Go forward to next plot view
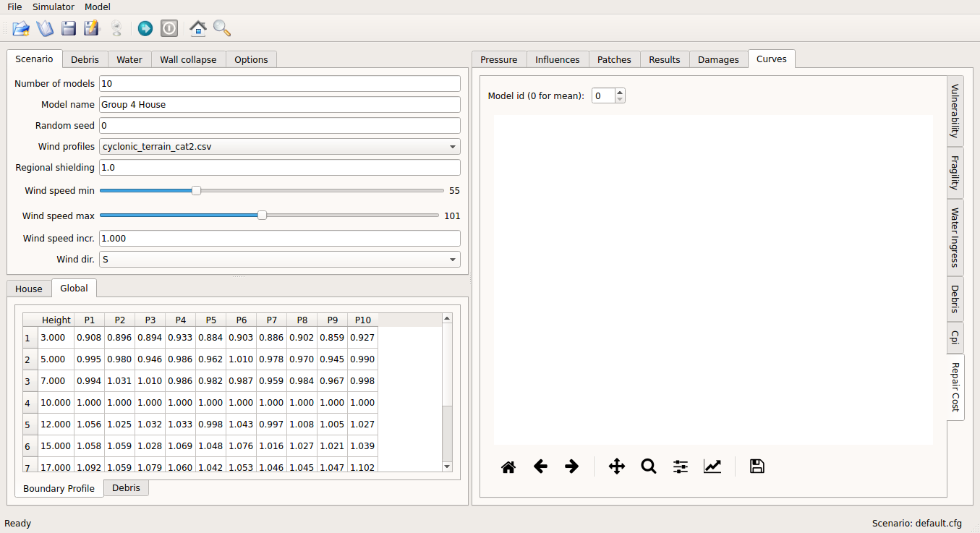The height and width of the screenshot is (533, 980). tap(572, 466)
